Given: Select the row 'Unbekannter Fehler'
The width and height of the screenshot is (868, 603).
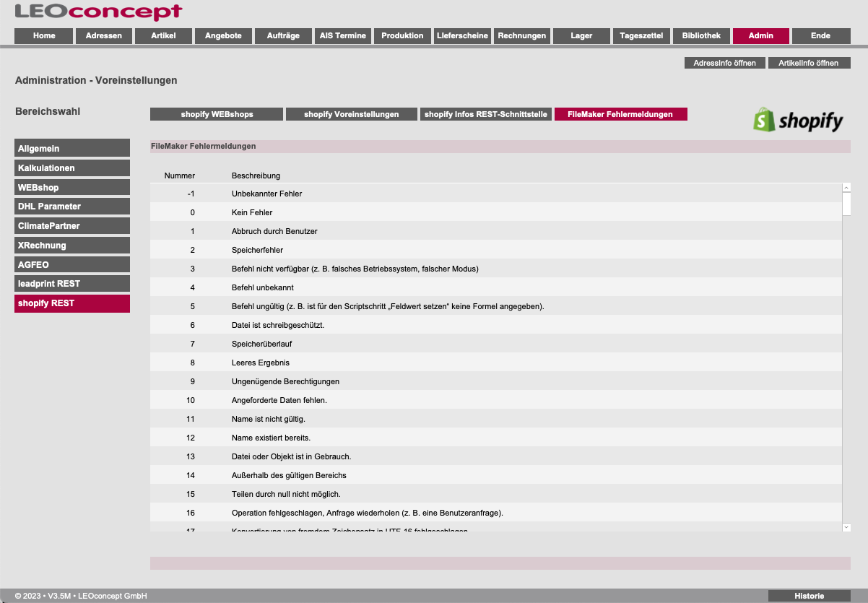Looking at the screenshot, I should (496, 194).
